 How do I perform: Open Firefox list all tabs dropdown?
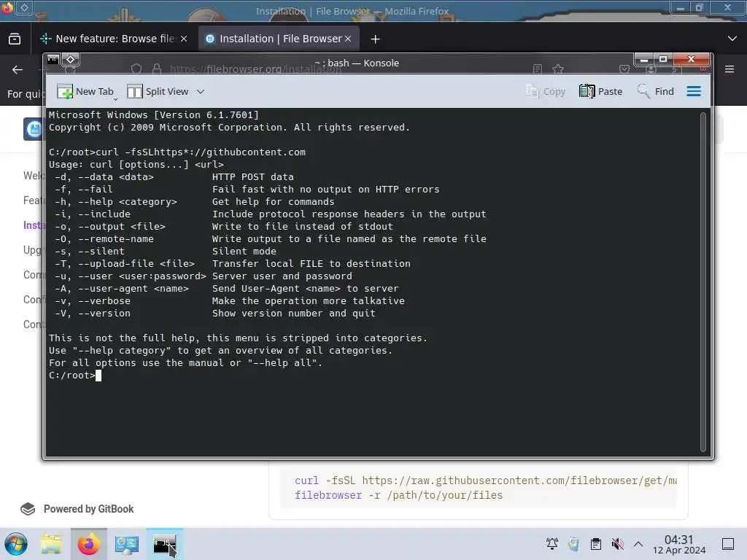tap(732, 39)
